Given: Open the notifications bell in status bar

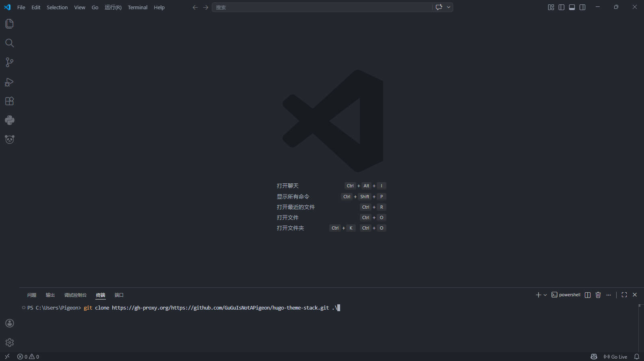Looking at the screenshot, I should [x=637, y=357].
